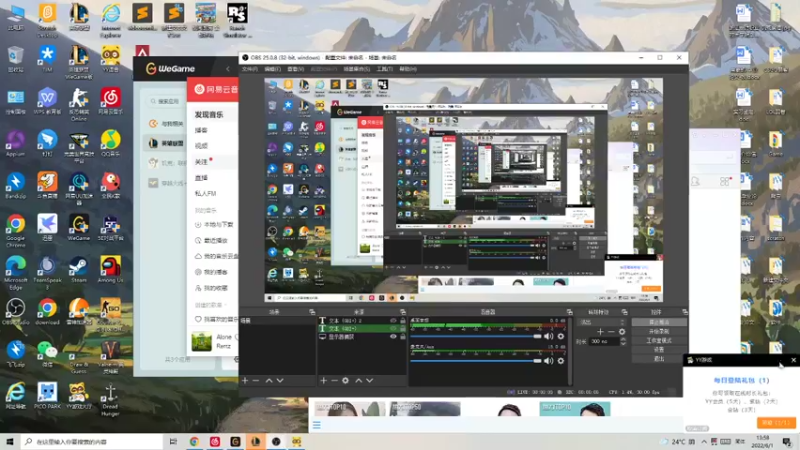Open Steam desktop shortcut
The height and width of the screenshot is (450, 800).
[79, 270]
